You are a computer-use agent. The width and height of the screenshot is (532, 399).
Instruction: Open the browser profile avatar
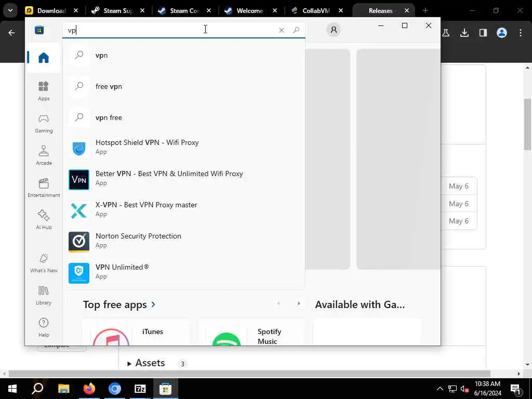point(501,33)
